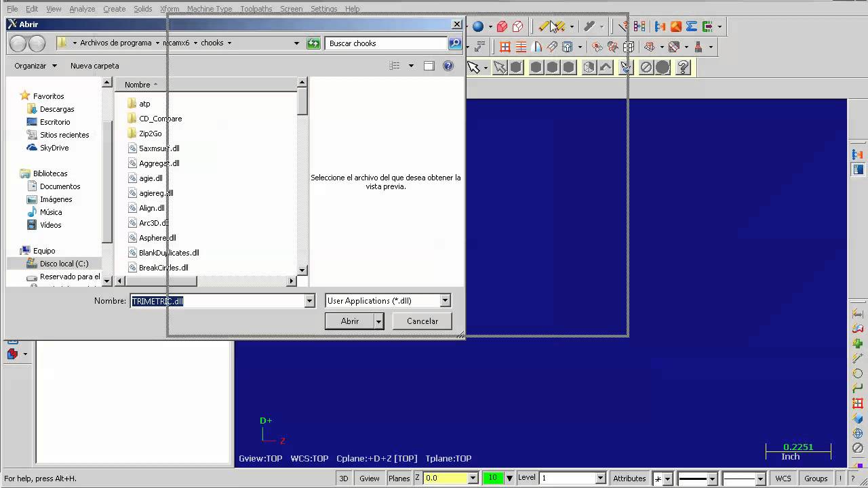Open the Settings menu
The image size is (868, 488).
(x=323, y=9)
